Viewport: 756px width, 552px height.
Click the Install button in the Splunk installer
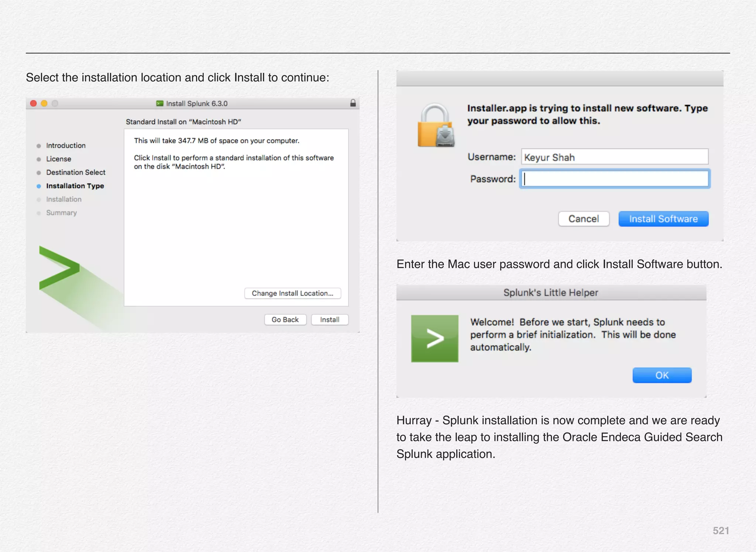[330, 320]
